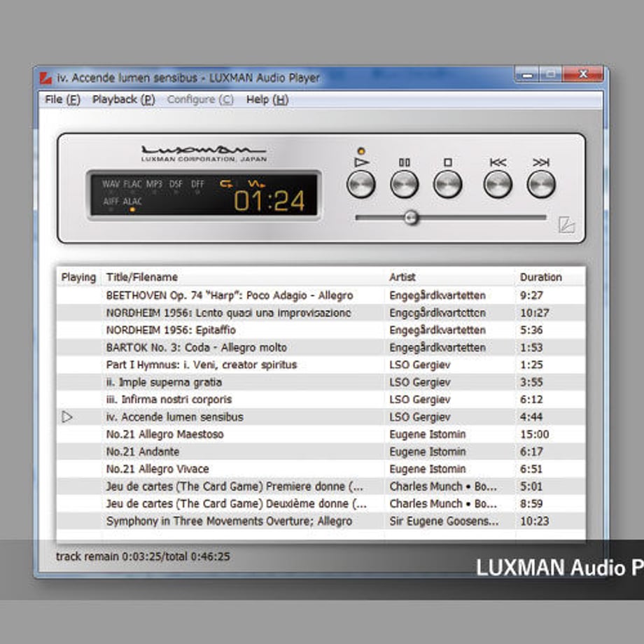Viewport: 644px width, 644px height.
Task: Select No.21 Allegro Maestoso track
Action: click(x=321, y=434)
